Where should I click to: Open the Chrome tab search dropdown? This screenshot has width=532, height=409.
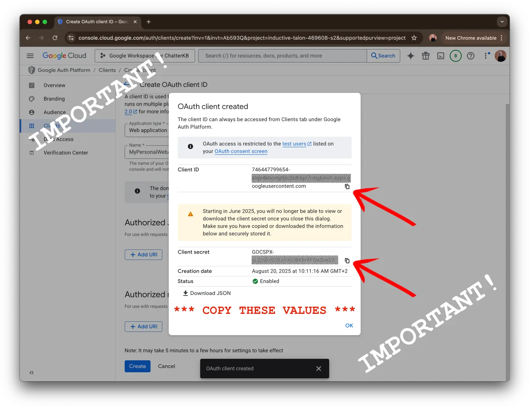tap(502, 22)
